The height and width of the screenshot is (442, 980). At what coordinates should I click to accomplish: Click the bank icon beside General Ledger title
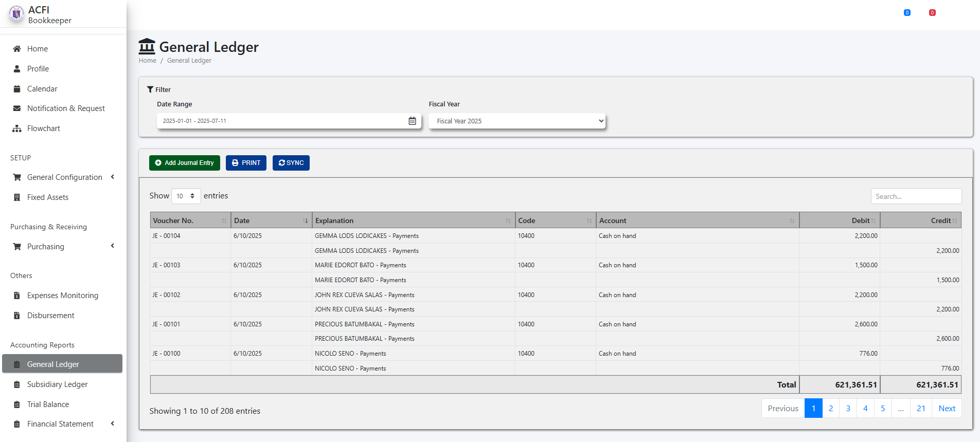147,47
